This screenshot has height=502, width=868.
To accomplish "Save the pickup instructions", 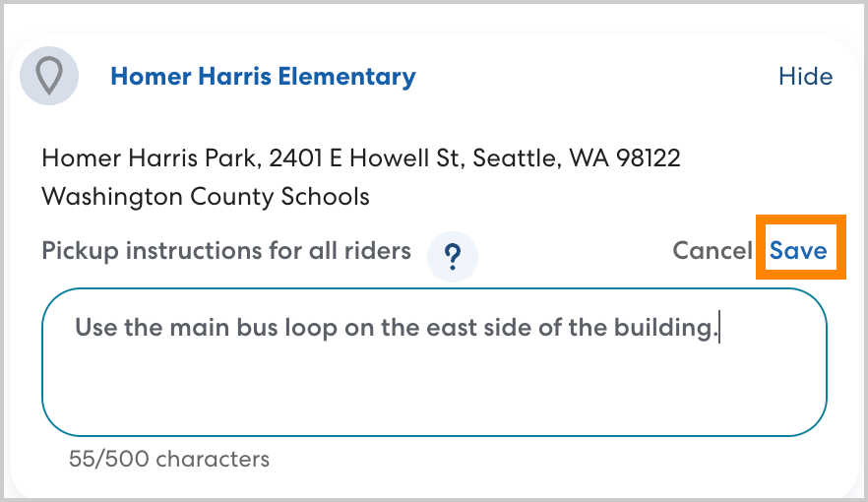I will (798, 251).
